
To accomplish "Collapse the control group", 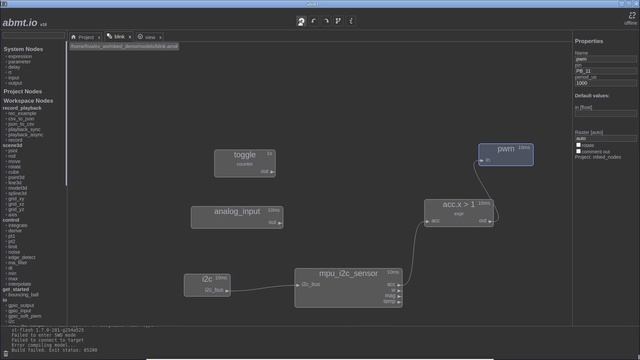I will [x=11, y=220].
